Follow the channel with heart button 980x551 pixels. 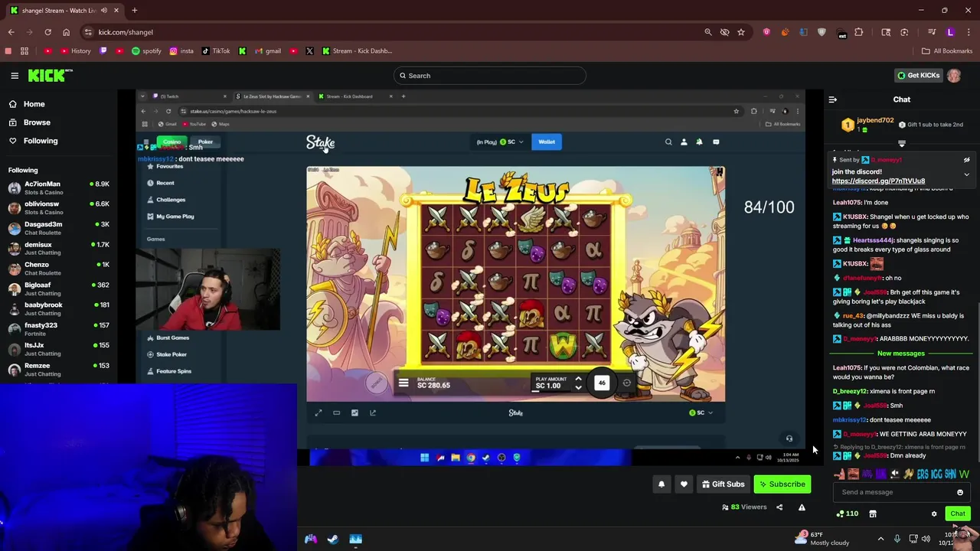click(684, 484)
